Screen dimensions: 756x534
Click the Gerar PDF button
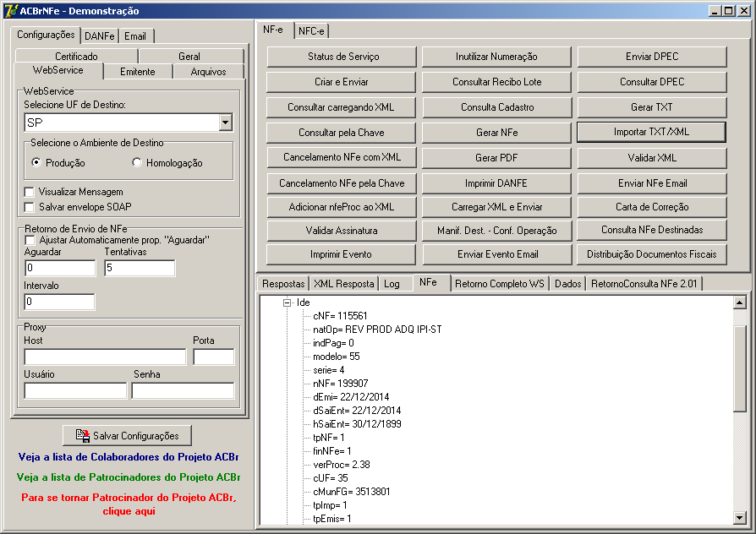coord(496,158)
